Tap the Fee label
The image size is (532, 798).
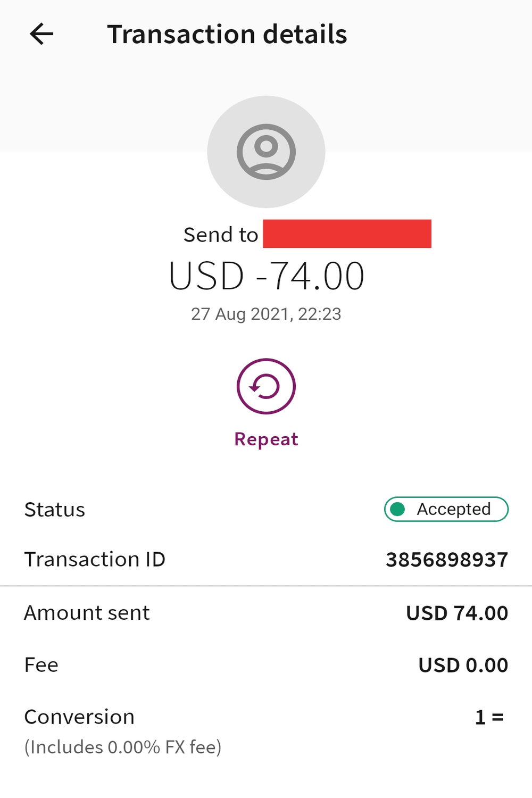point(41,665)
